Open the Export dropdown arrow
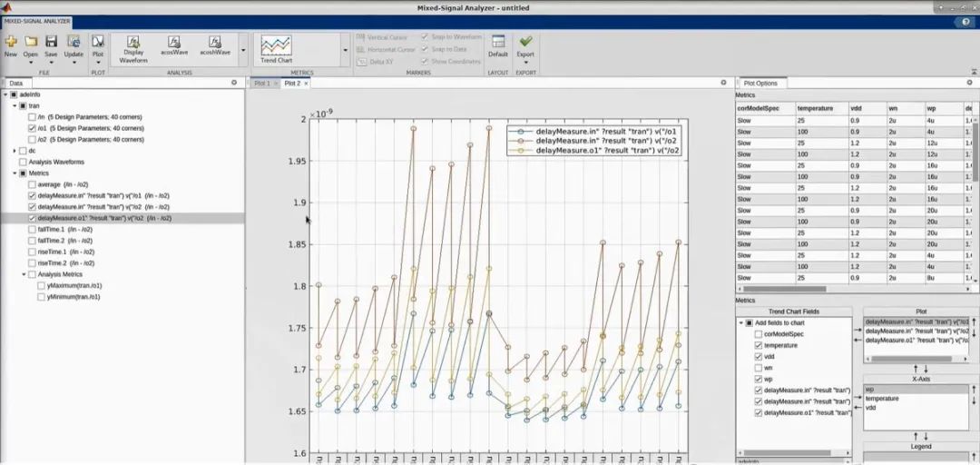 (525, 63)
